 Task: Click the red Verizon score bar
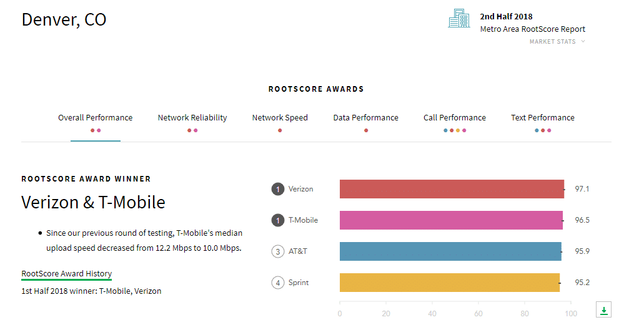[452, 189]
